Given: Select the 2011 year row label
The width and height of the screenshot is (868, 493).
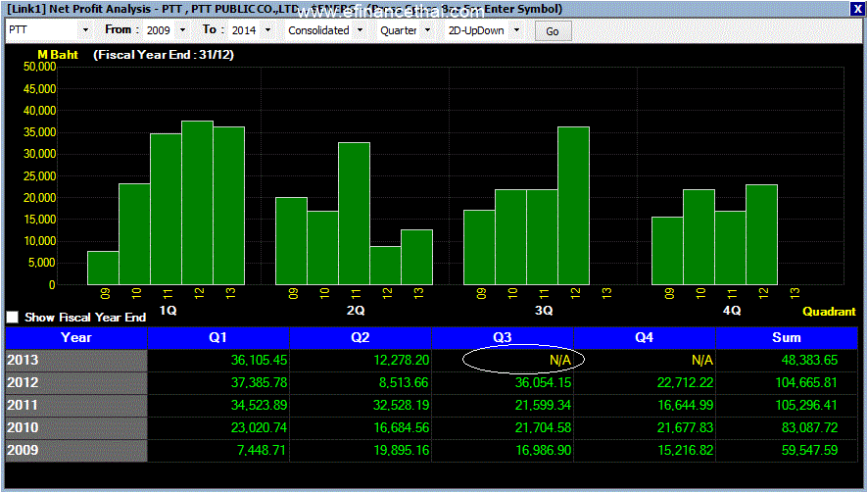Looking at the screenshot, I should [x=76, y=406].
